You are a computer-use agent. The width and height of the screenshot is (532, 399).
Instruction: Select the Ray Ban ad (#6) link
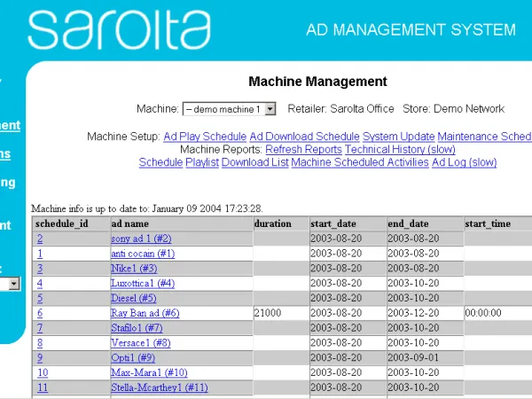point(145,313)
